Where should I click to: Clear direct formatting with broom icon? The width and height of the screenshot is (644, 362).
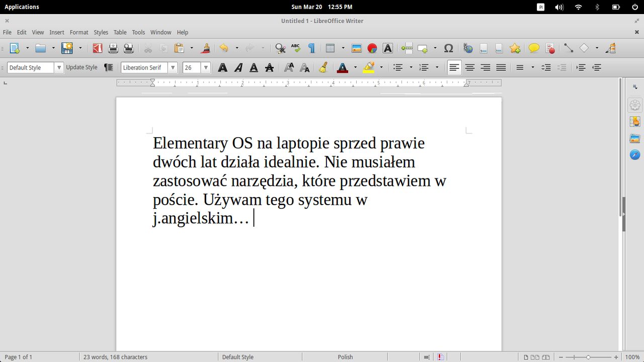324,67
